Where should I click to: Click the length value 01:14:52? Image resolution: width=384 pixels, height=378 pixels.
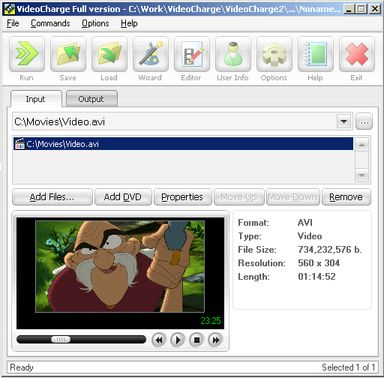(x=317, y=276)
